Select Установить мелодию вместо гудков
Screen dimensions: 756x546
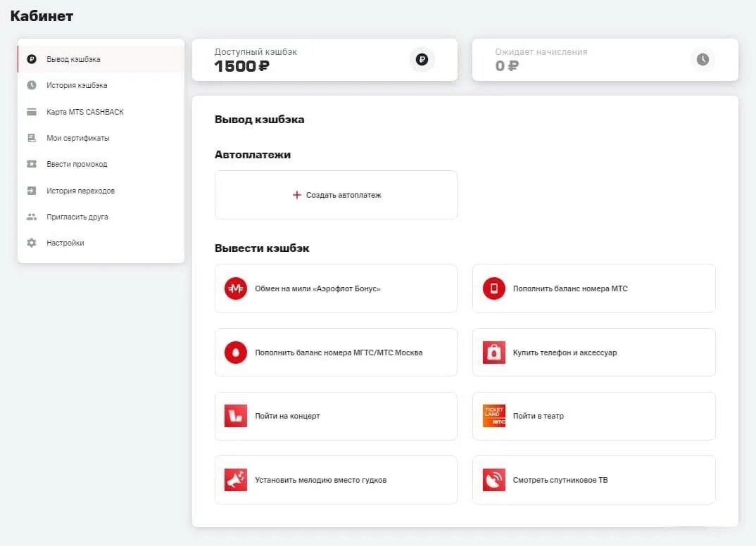tap(336, 480)
